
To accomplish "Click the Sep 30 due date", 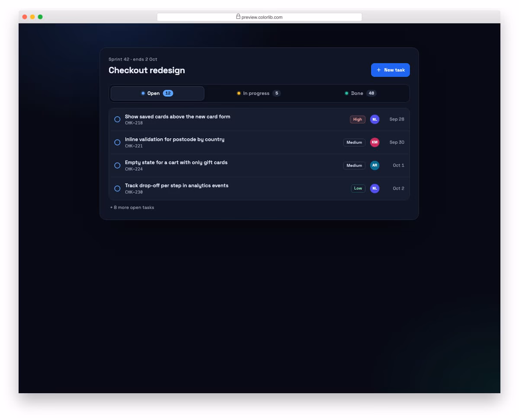I will coord(397,142).
